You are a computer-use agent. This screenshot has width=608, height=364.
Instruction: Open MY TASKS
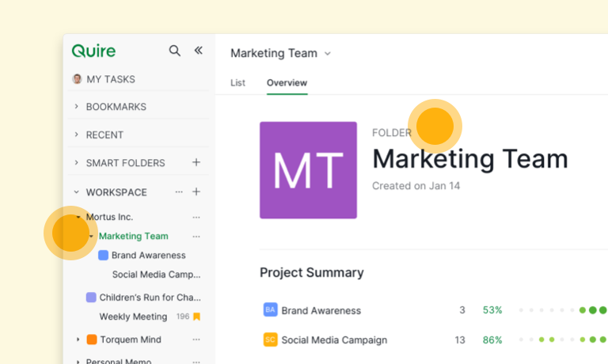click(x=111, y=79)
